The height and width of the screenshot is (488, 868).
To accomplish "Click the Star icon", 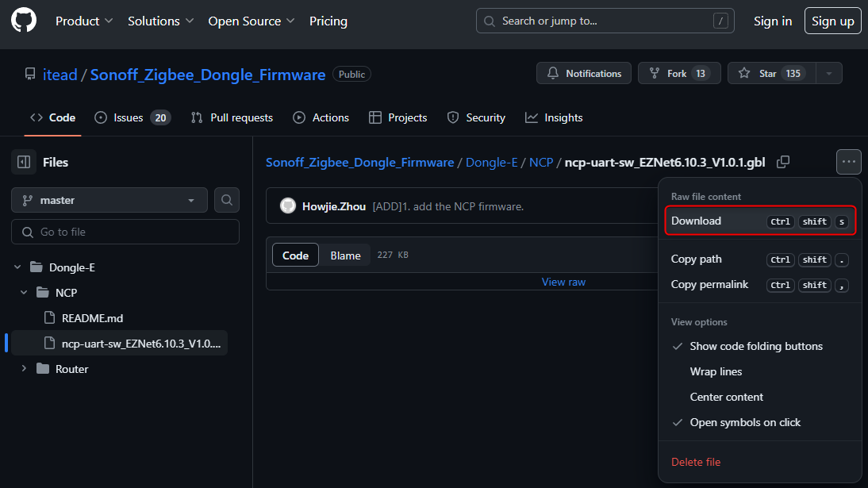I will [744, 73].
